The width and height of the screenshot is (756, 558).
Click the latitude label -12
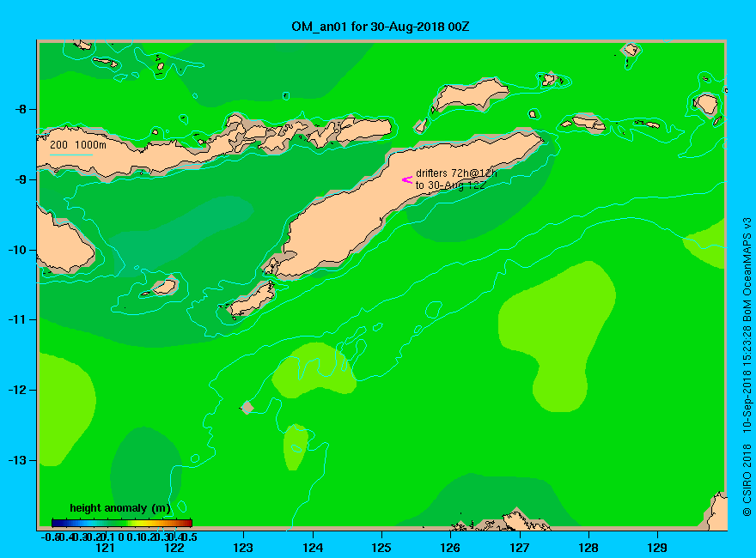(17, 390)
